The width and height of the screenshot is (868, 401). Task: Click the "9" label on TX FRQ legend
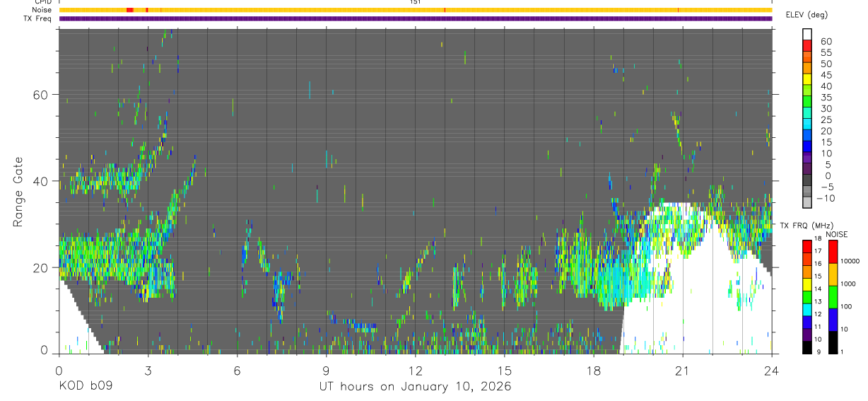[x=819, y=351]
